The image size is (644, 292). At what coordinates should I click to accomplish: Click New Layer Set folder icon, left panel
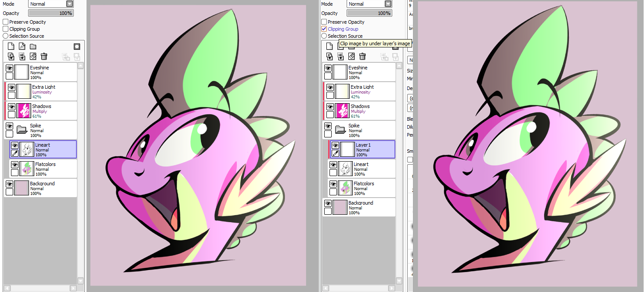tap(33, 47)
